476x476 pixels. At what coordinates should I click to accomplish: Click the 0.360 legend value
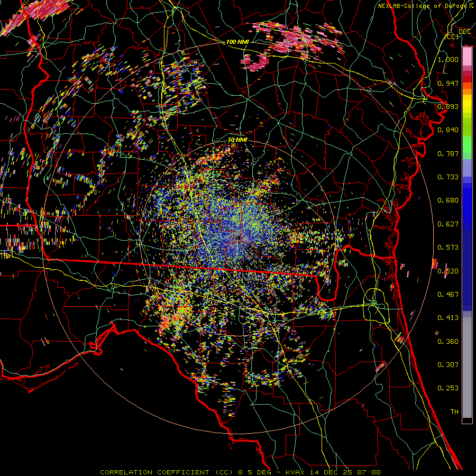tap(448, 342)
